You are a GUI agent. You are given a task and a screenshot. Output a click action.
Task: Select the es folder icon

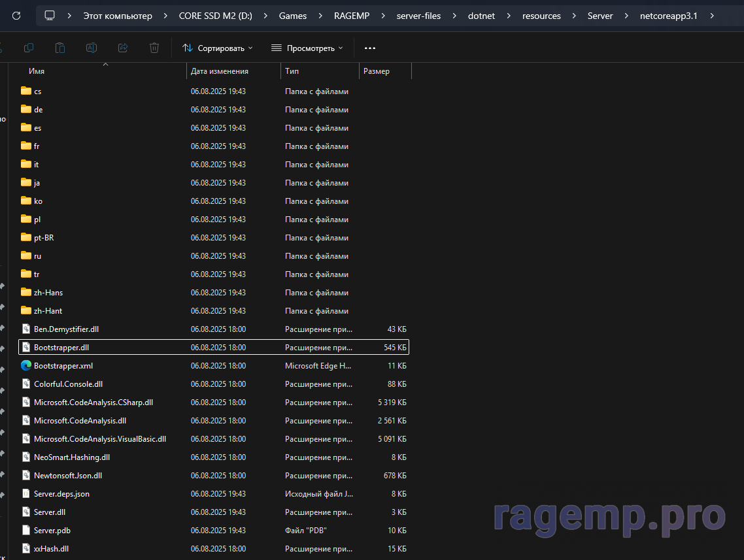(26, 127)
